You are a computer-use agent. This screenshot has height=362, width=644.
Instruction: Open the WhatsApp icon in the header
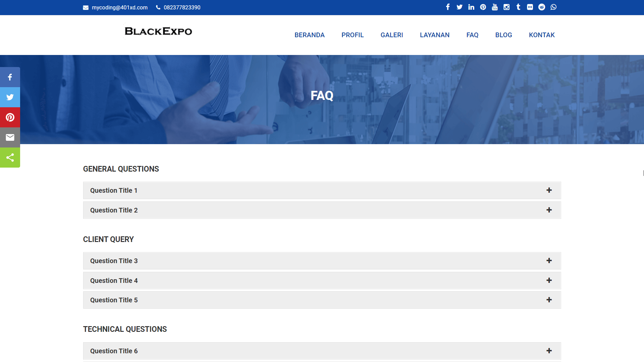[553, 7]
